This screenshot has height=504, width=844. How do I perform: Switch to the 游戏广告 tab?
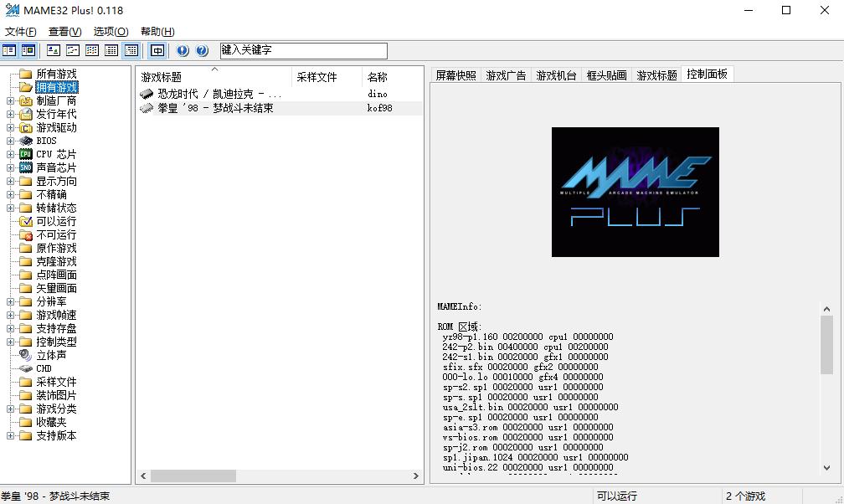point(506,75)
